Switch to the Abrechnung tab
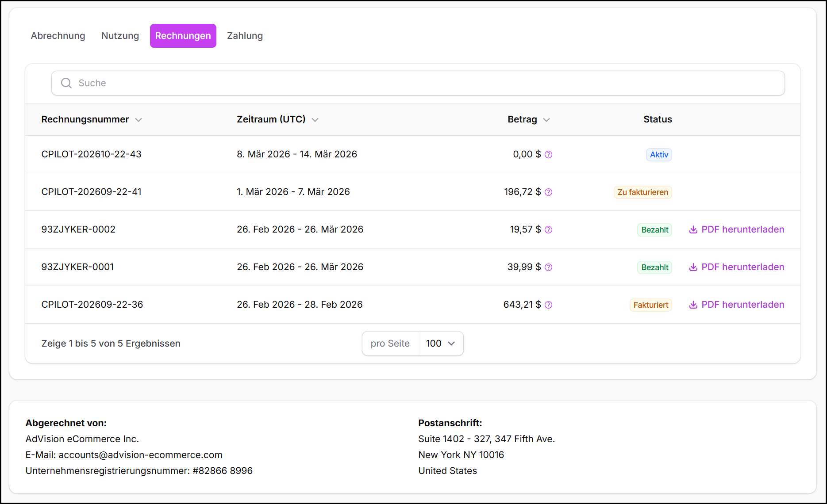This screenshot has height=504, width=827. [x=58, y=36]
